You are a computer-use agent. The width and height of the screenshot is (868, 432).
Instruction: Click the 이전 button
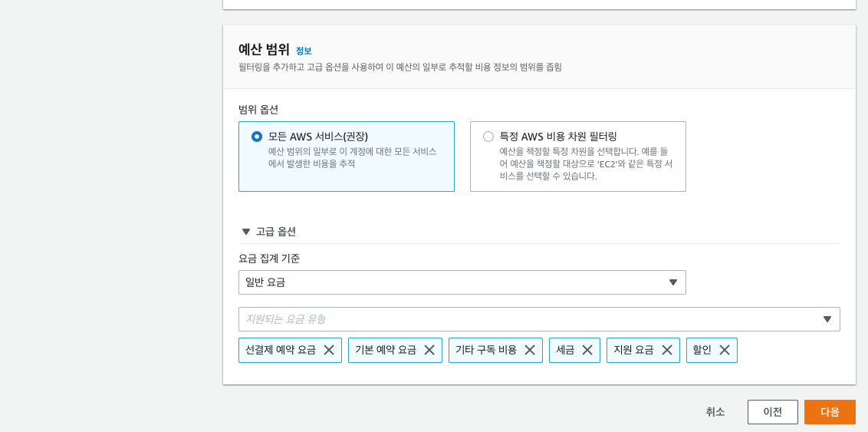pyautogui.click(x=773, y=412)
